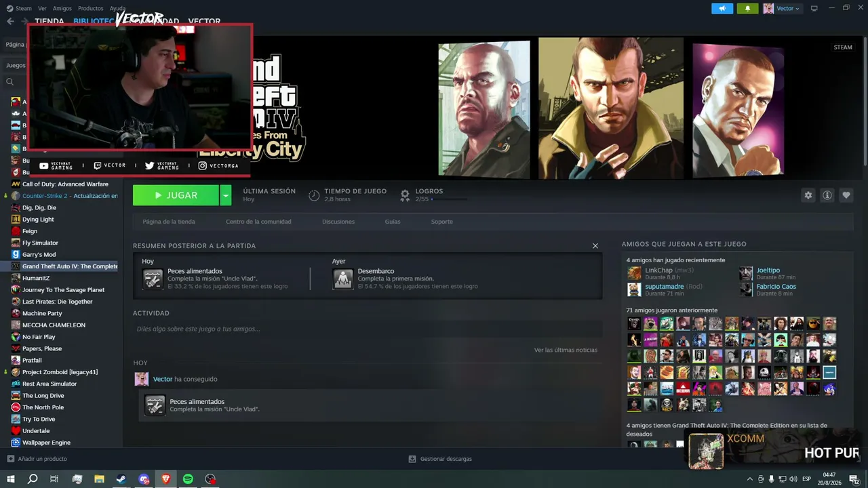Open the Vector account dropdown

coord(782,8)
